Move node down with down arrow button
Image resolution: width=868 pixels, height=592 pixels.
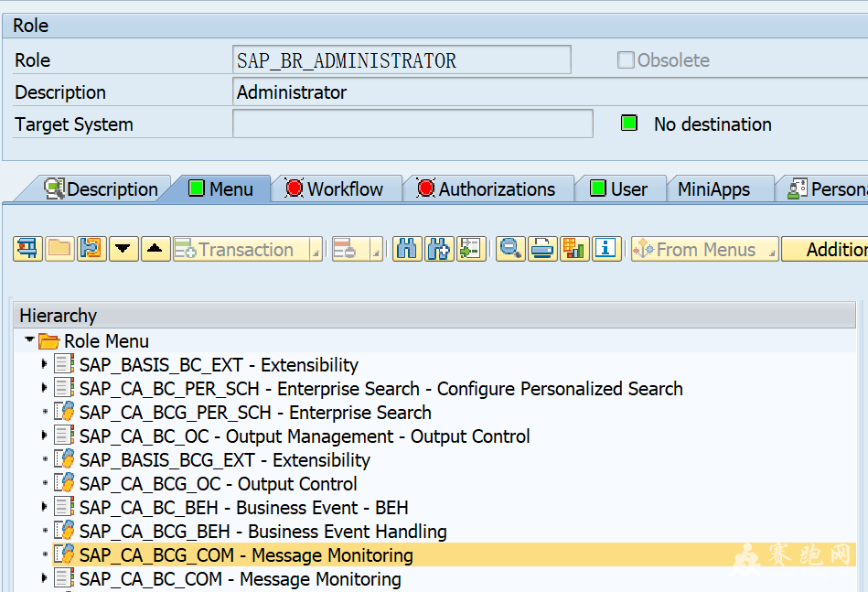tap(123, 249)
